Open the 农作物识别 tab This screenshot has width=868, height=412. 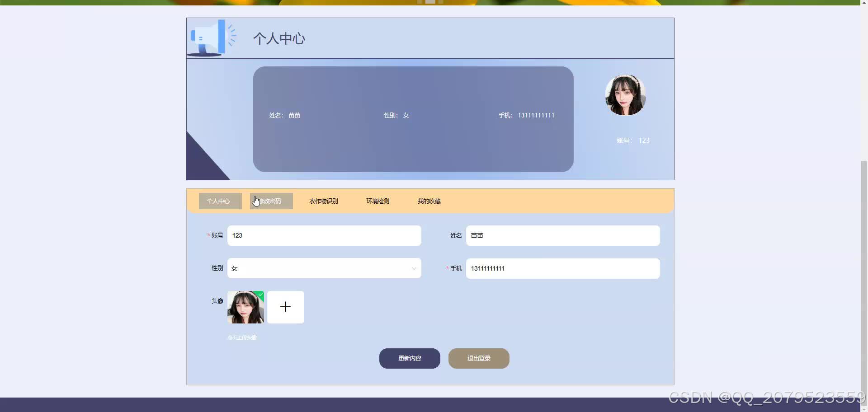coord(323,201)
